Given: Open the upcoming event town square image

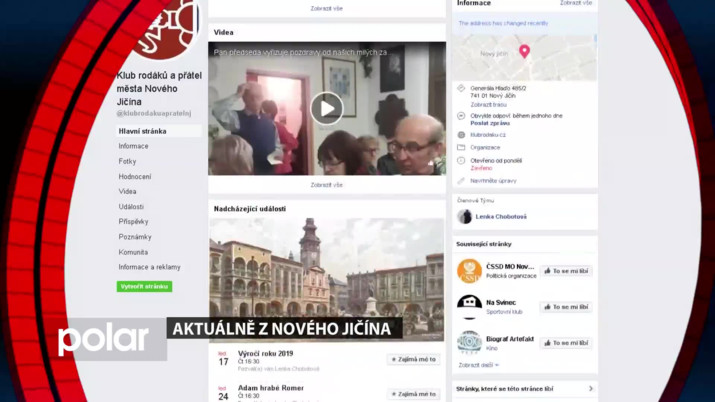Looking at the screenshot, I should click(x=326, y=266).
